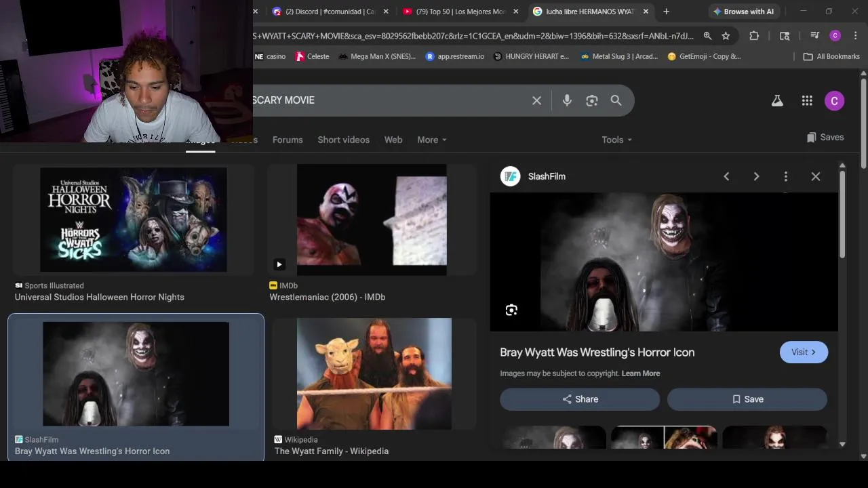Open the app.restream.io bookmark
The image size is (868, 488).
click(454, 56)
